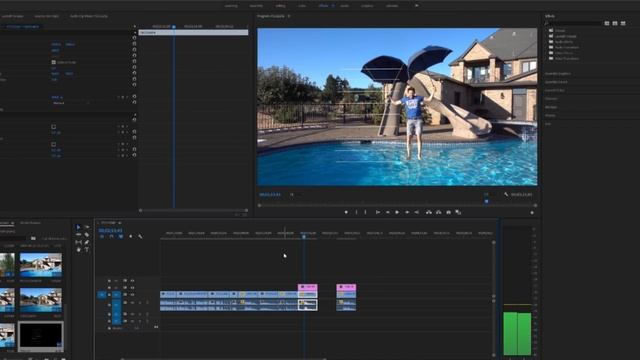Image resolution: width=640 pixels, height=360 pixels.
Task: Toggle Uniform Scale checkbox in Effect Controls
Action: [x=53, y=62]
